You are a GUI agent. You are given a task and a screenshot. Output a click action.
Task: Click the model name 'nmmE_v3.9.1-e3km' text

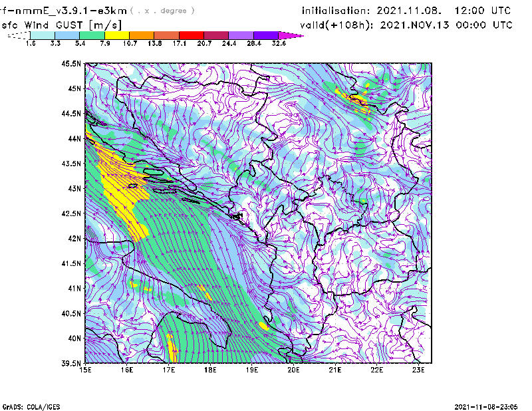click(x=71, y=11)
